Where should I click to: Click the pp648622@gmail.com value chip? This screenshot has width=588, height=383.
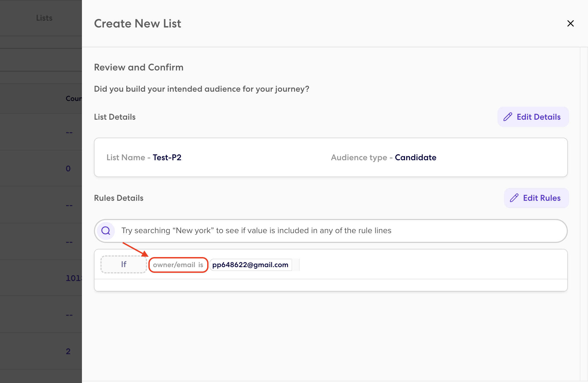pos(250,265)
